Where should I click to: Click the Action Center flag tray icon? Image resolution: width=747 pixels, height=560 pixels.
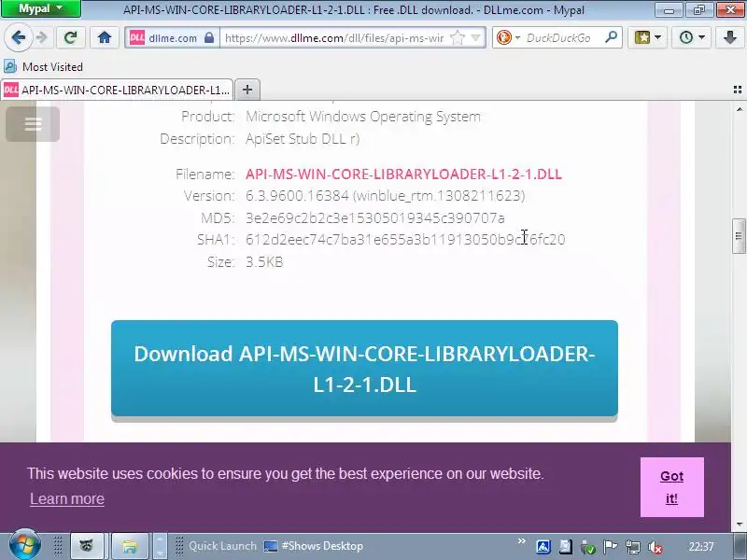(610, 547)
